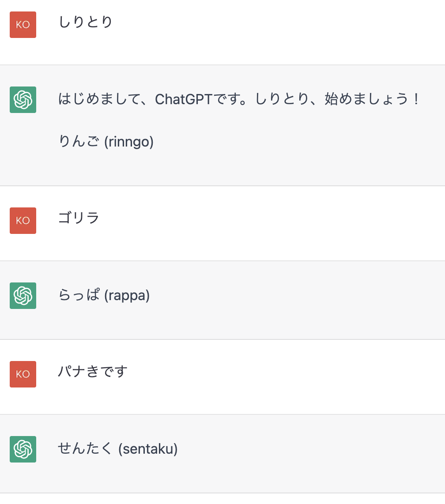Click the hiragana word せんたく

pos(85,448)
